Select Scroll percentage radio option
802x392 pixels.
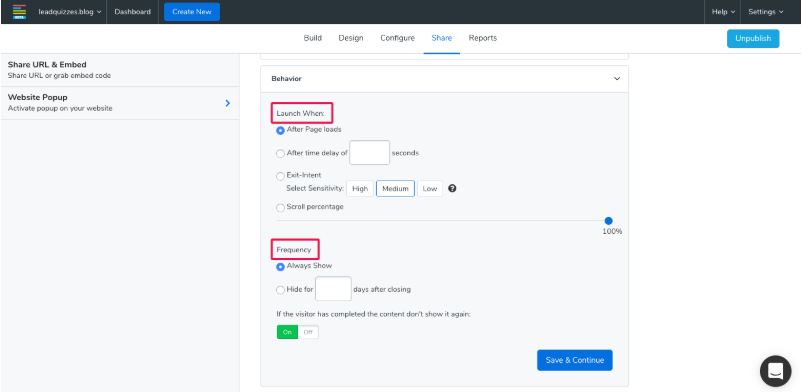coord(280,208)
